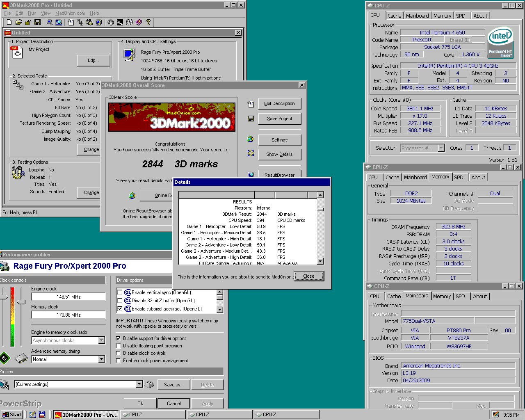Click up arrow of Driver options list scrollbar
The image size is (525, 420).
[x=220, y=292]
